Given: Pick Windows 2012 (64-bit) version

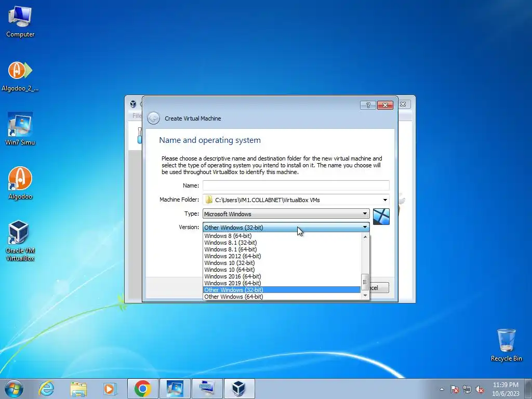Looking at the screenshot, I should pos(282,256).
